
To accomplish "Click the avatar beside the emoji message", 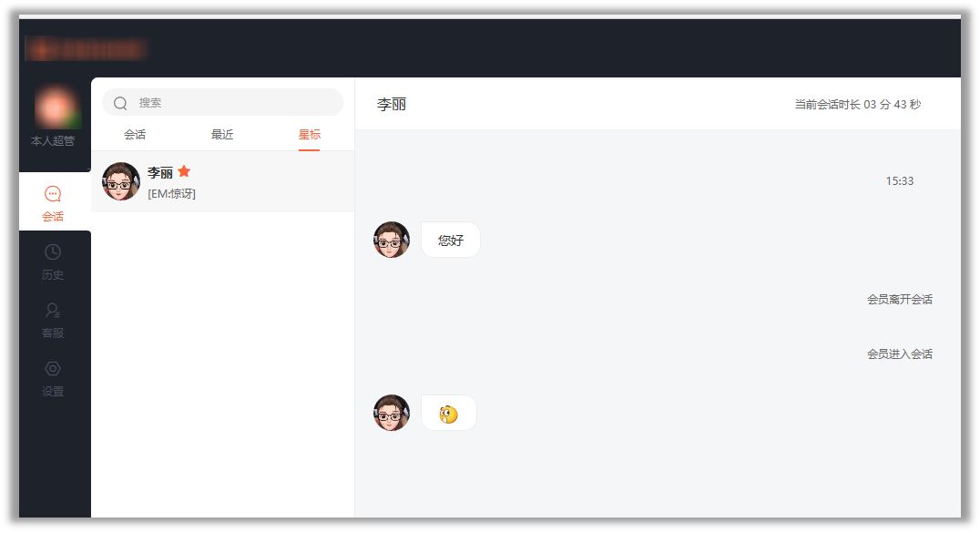I will [x=392, y=413].
